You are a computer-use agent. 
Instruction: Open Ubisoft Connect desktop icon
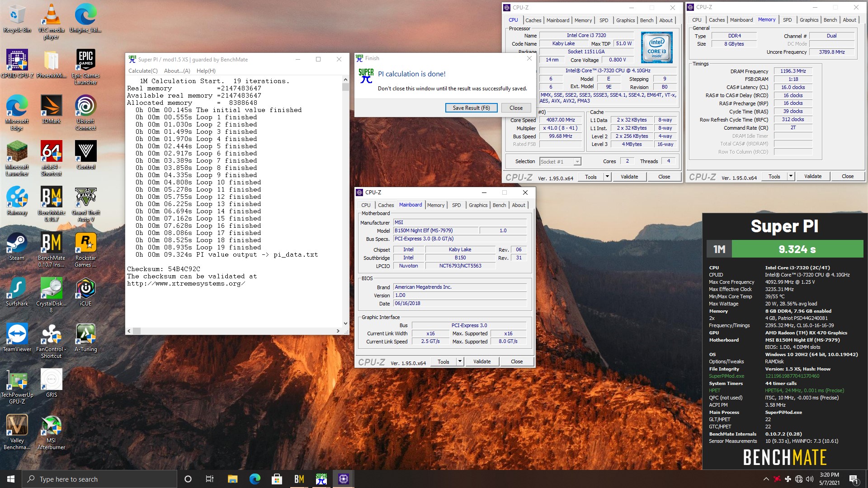85,113
